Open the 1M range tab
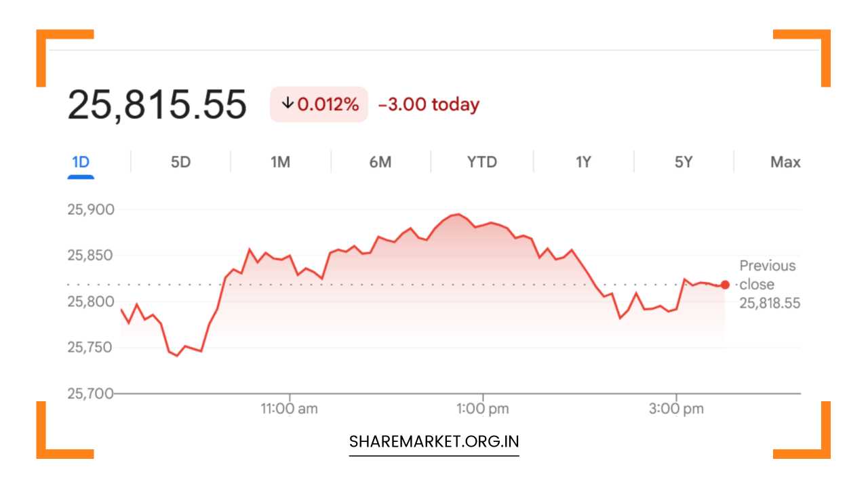 point(280,163)
